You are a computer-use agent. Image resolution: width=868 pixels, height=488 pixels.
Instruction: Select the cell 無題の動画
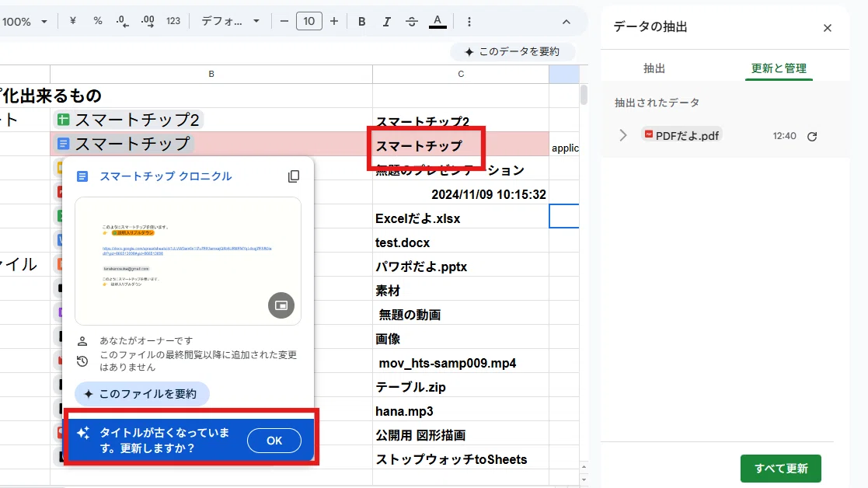461,314
